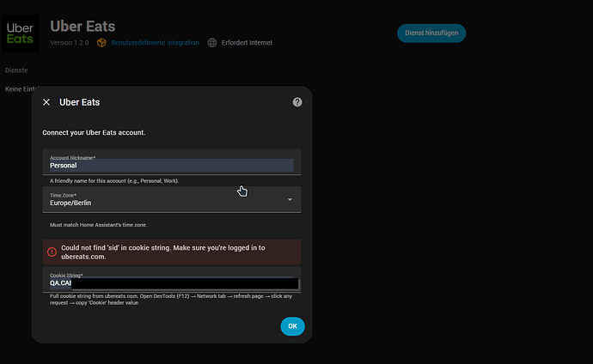Close the Uber Eats dialog
Viewport: 593px width, 364px height.
pos(46,102)
